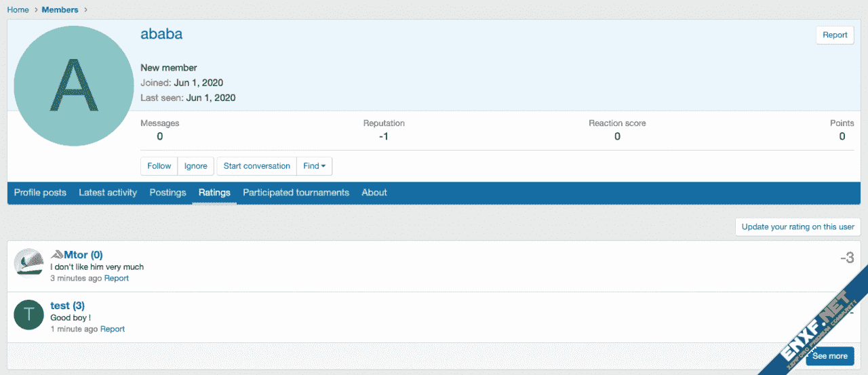Select the Postings tab
Viewport: 868px width, 375px height.
click(x=167, y=193)
